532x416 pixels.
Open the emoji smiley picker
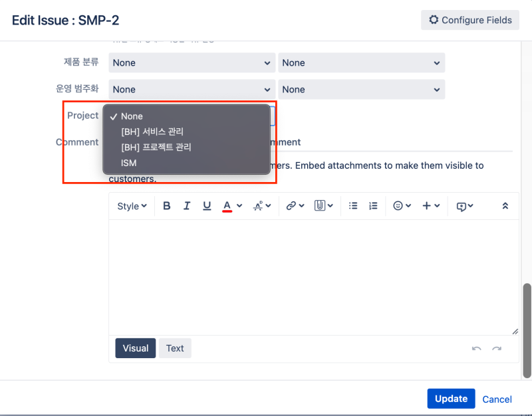click(x=402, y=206)
